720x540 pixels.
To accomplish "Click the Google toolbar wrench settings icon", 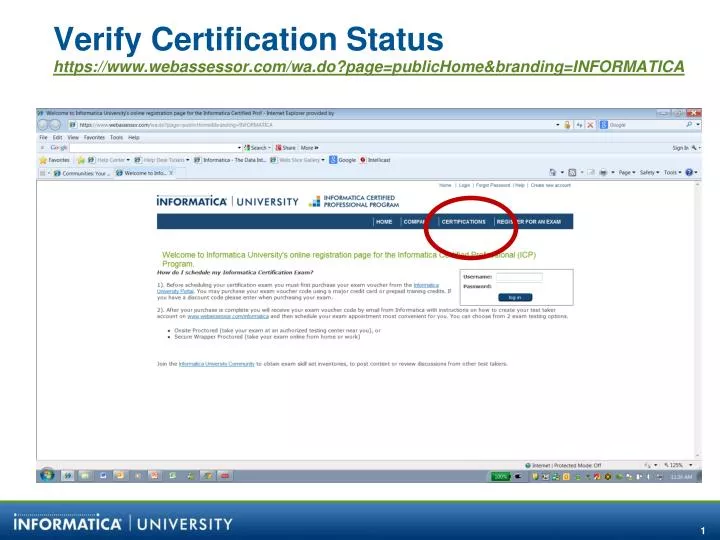I will pos(695,148).
